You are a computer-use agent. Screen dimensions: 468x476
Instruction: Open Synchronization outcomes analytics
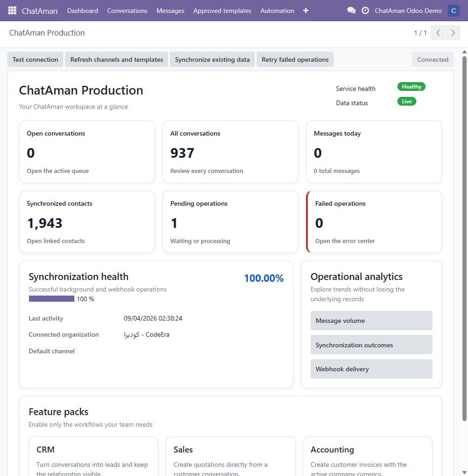point(372,345)
